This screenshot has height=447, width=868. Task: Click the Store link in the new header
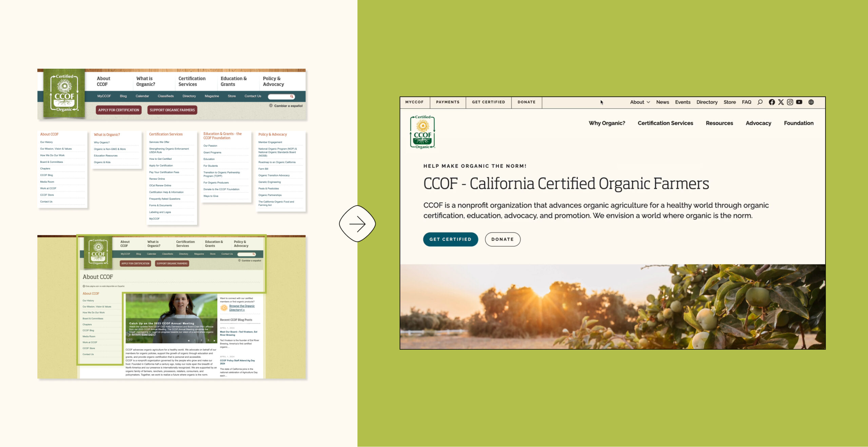730,102
